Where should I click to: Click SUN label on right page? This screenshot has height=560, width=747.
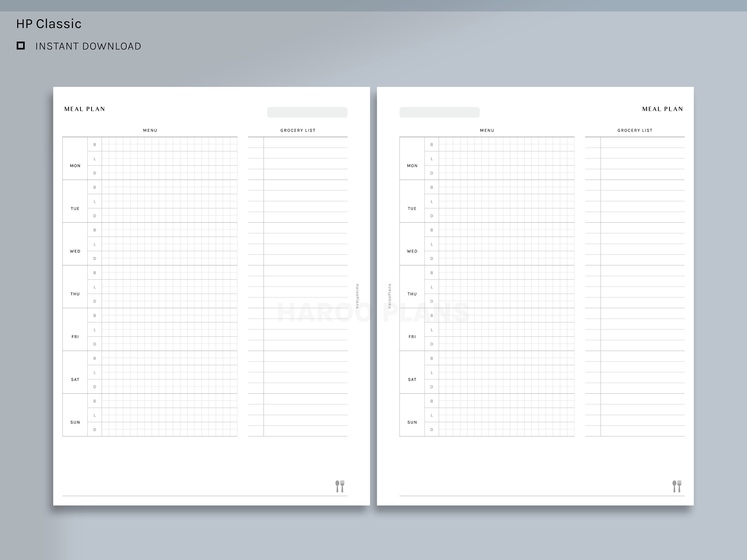click(x=412, y=422)
